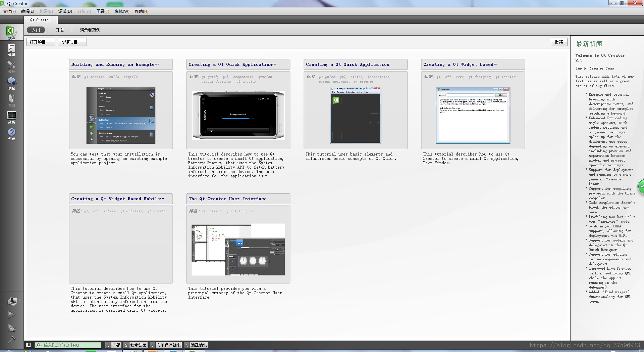Click the Qt Creator tab

click(40, 20)
